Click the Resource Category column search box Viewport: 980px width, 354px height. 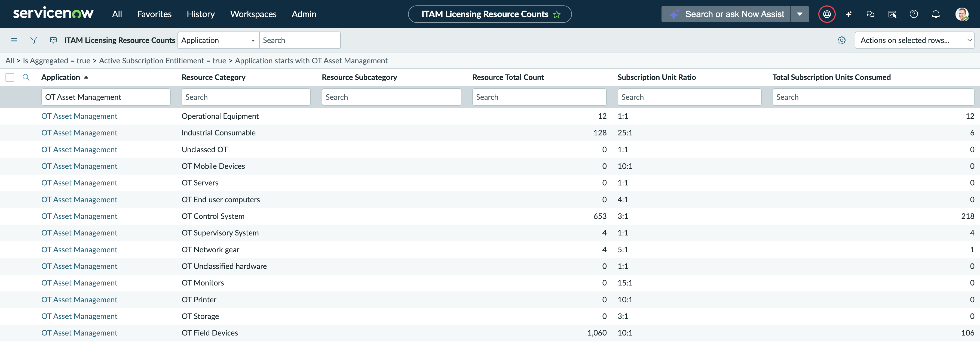[246, 97]
